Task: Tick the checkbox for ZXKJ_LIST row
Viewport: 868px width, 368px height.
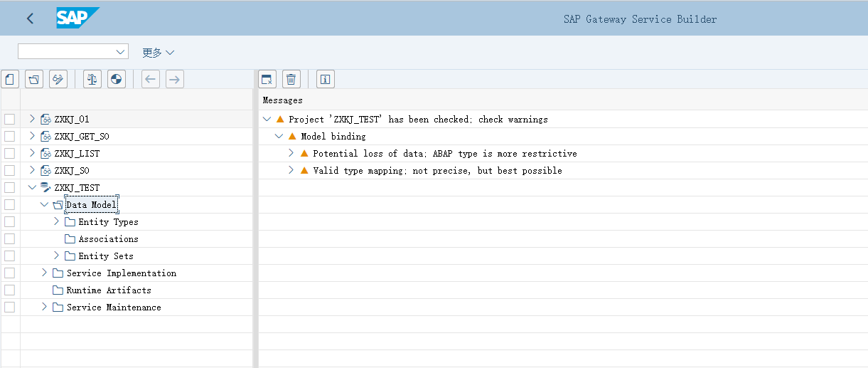Action: click(9, 154)
